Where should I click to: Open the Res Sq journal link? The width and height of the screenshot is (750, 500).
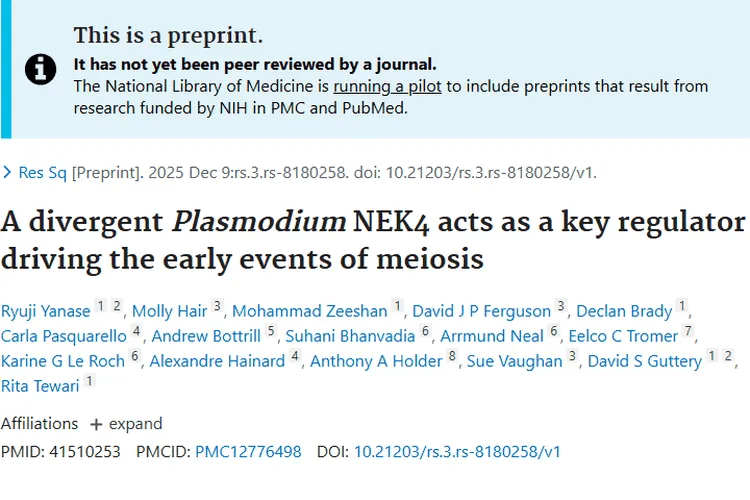coord(43,173)
